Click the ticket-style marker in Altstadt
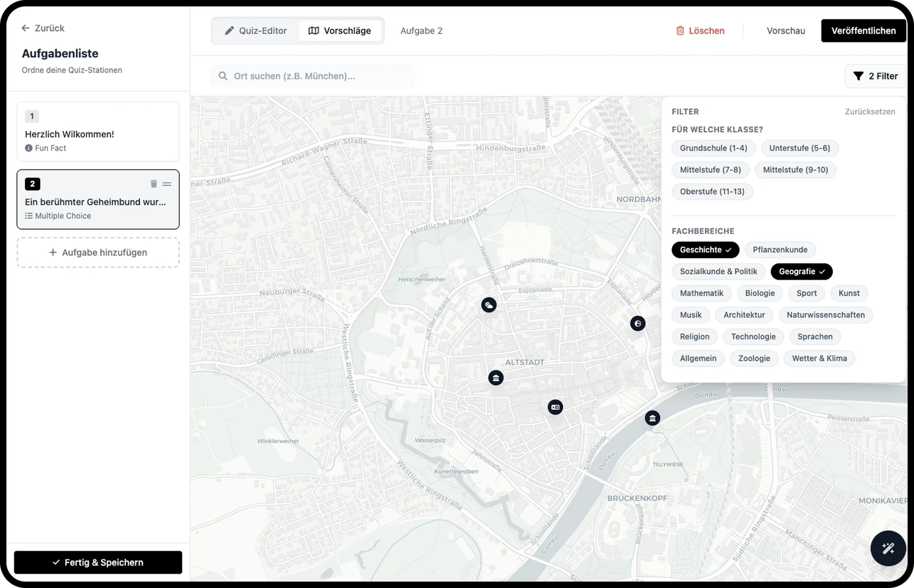The image size is (914, 588). [x=555, y=407]
